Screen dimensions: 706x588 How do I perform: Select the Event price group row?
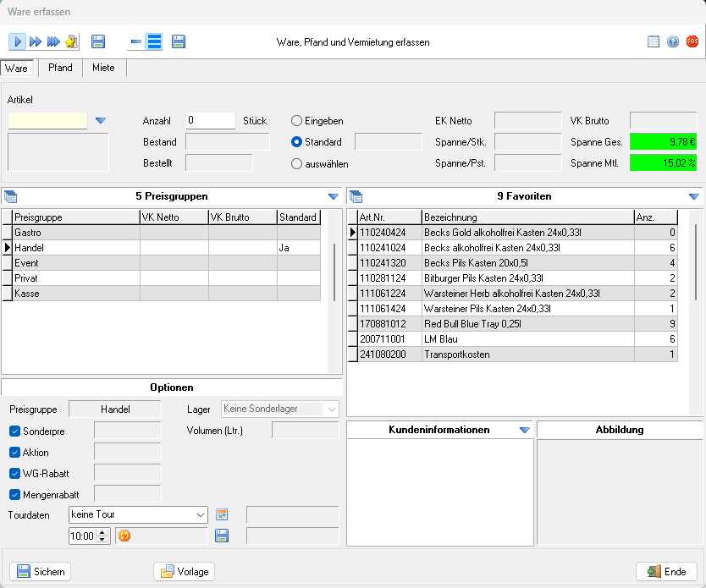161,263
